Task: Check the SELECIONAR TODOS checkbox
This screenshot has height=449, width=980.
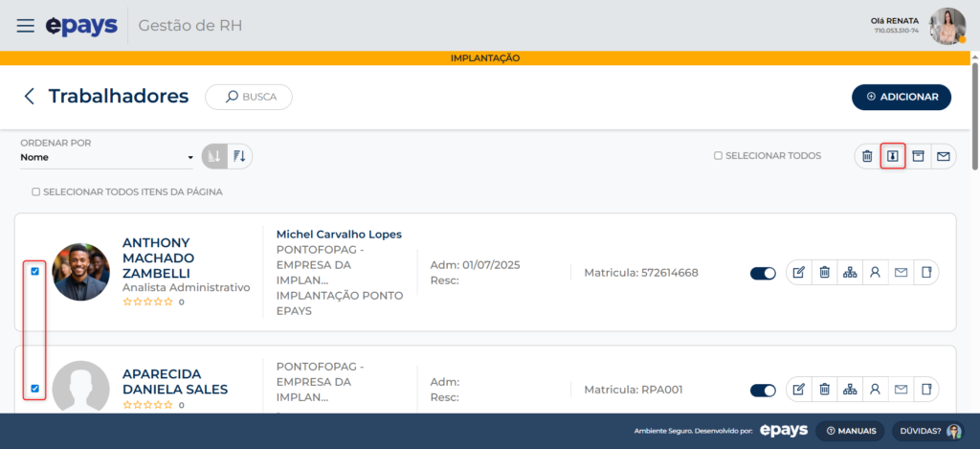Action: tap(718, 156)
